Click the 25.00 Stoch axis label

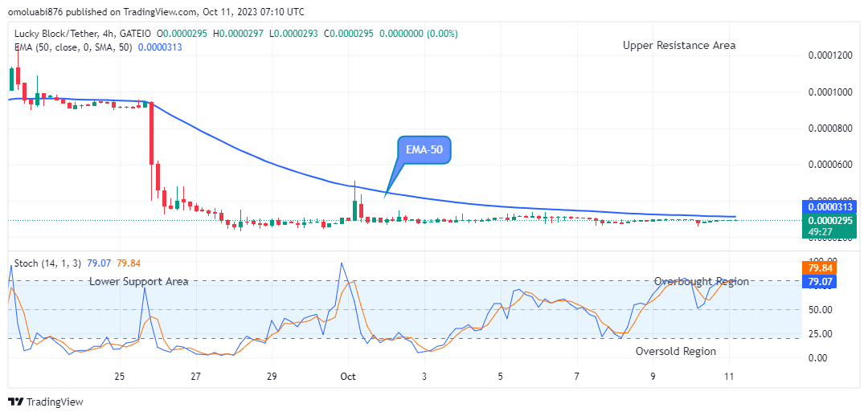[x=820, y=334]
